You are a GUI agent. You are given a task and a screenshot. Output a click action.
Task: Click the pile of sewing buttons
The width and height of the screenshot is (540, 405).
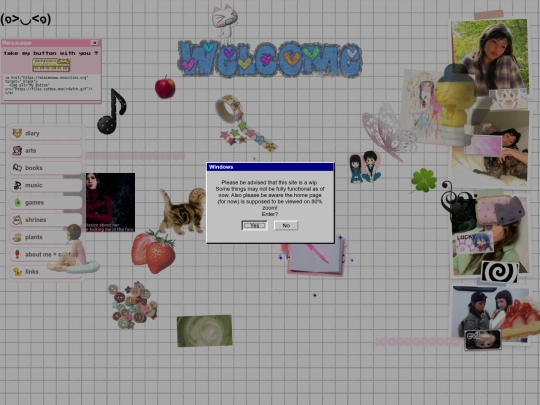coord(133,305)
